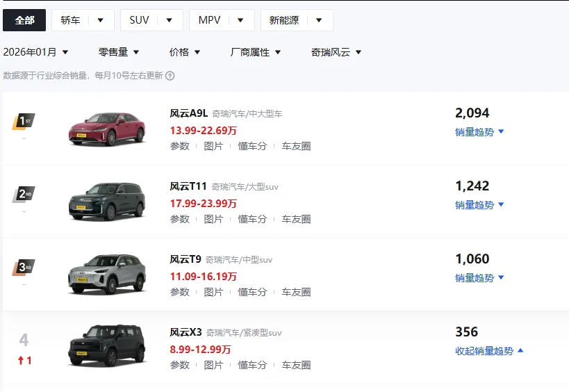
Task: Expand the SUV filter dropdown
Action: [151, 20]
